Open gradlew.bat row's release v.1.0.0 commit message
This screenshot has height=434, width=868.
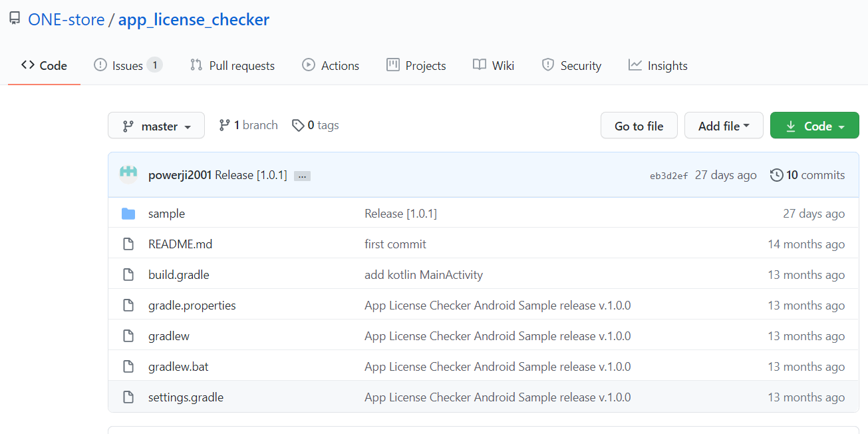point(498,367)
